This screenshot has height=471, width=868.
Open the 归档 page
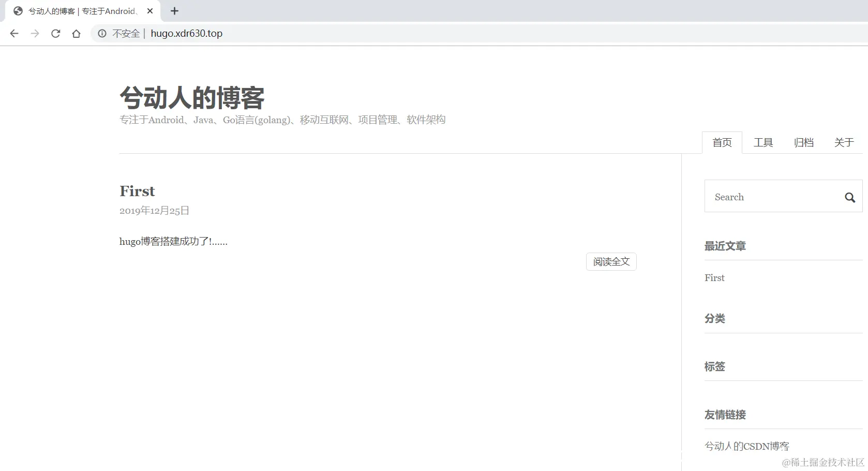tap(803, 142)
